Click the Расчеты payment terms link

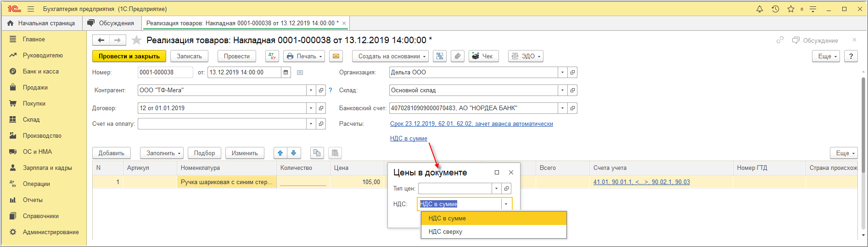click(471, 124)
